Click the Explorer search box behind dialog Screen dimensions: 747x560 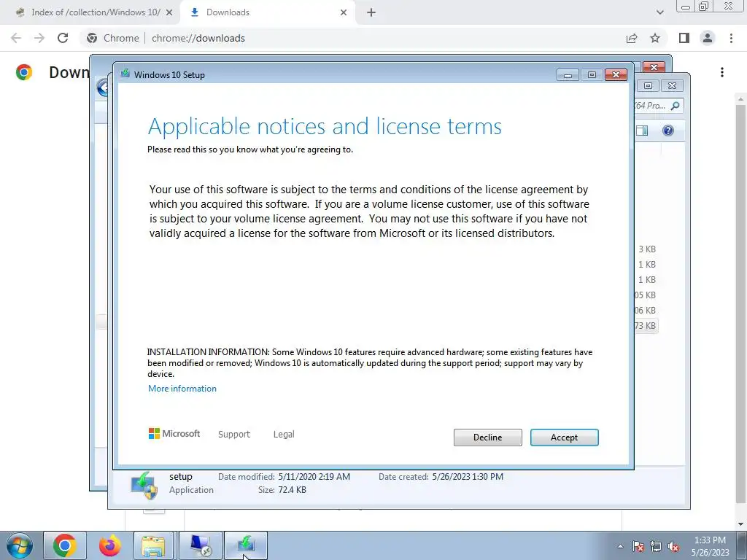[x=659, y=106]
